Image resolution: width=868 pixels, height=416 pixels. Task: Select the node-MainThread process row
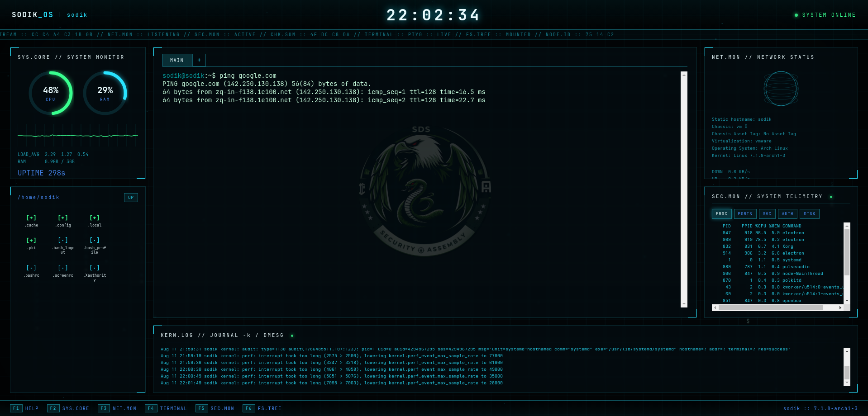(777, 274)
